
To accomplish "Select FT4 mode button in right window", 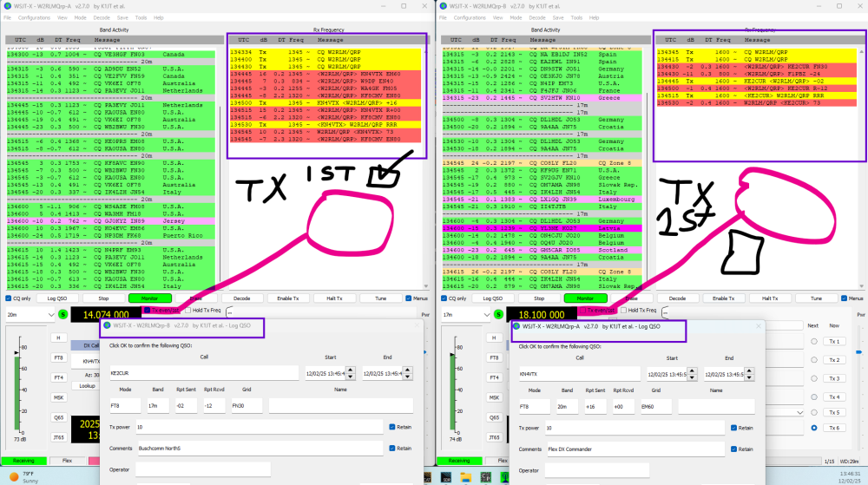I will point(494,377).
